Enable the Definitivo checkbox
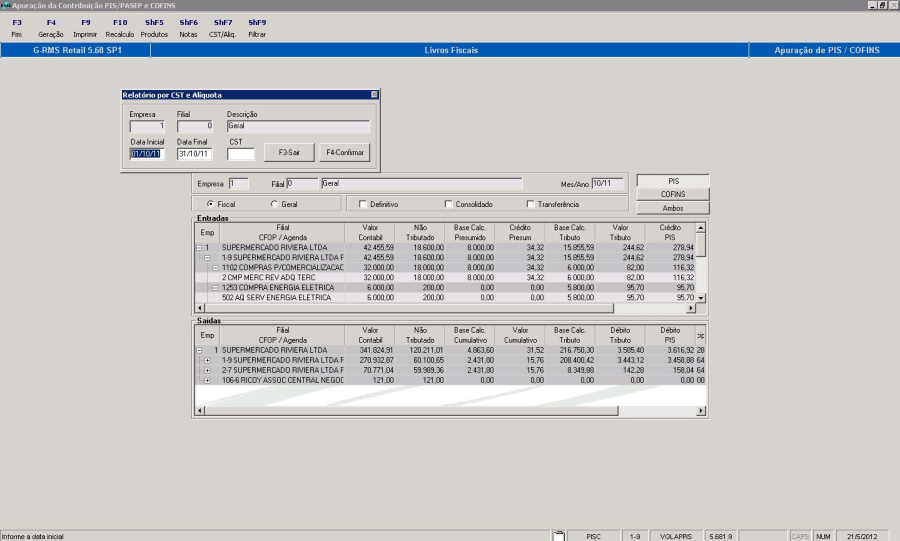 [362, 204]
